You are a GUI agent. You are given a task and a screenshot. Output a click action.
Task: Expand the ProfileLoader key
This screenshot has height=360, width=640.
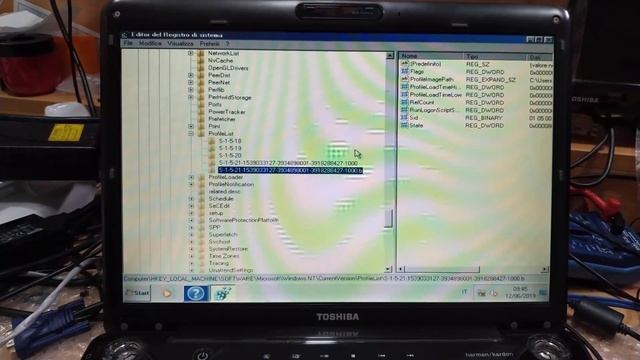(x=191, y=177)
